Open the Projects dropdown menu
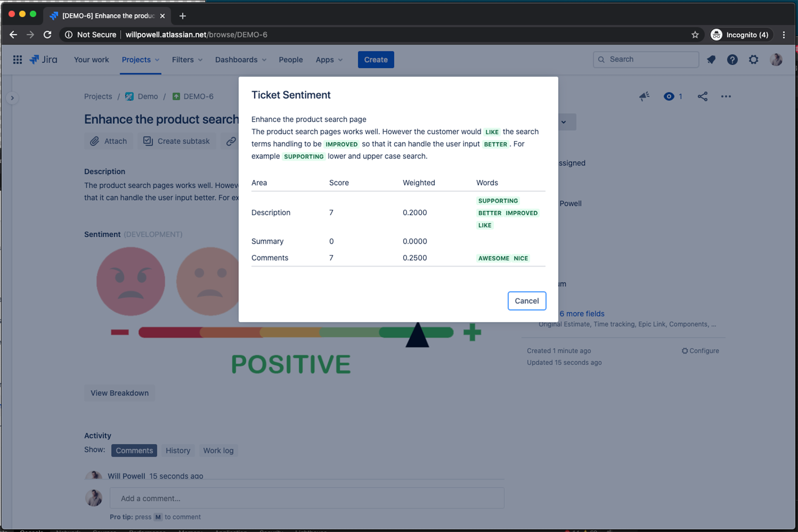The width and height of the screenshot is (798, 532). tap(140, 60)
